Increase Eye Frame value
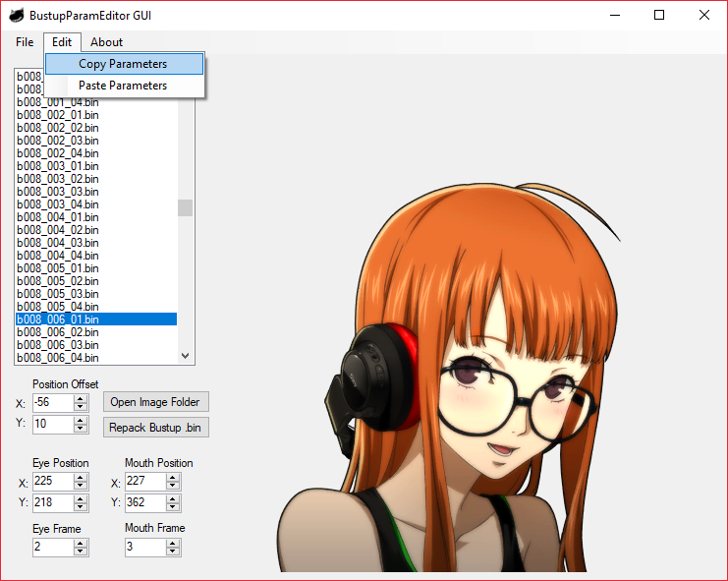 pyautogui.click(x=81, y=544)
